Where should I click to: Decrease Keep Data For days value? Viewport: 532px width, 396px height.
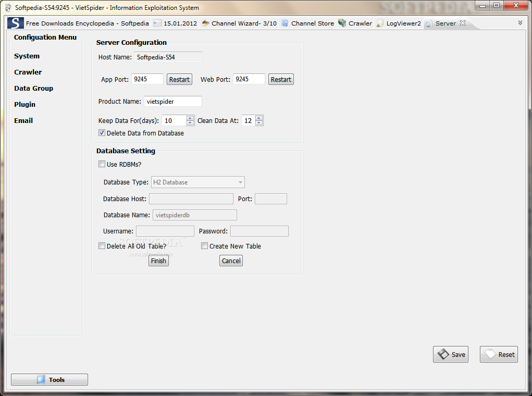[x=190, y=123]
